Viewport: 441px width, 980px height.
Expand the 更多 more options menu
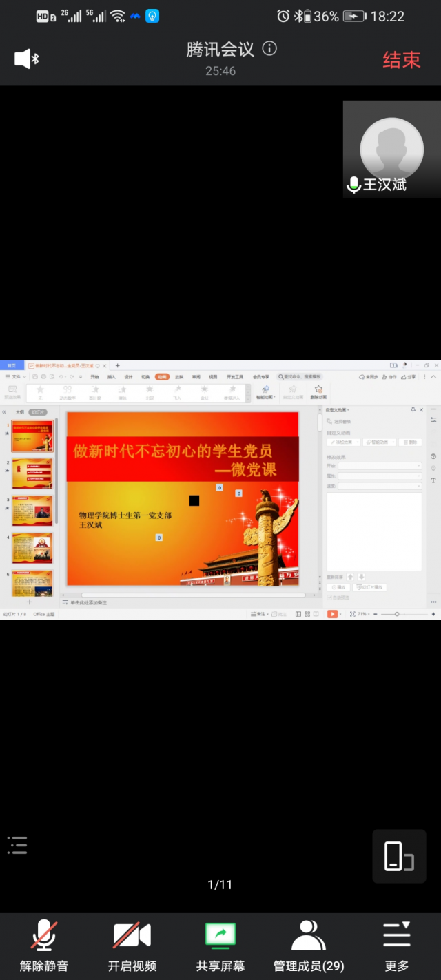tap(397, 946)
